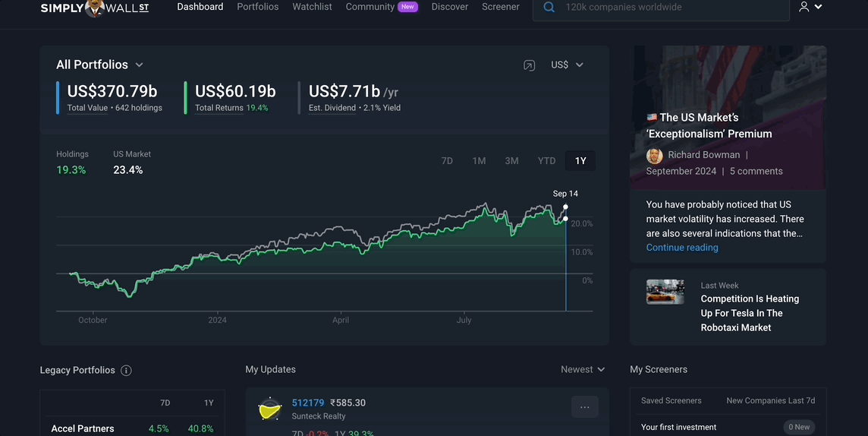The height and width of the screenshot is (436, 868).
Task: Click Richard Bowman's author avatar
Action: pos(654,155)
